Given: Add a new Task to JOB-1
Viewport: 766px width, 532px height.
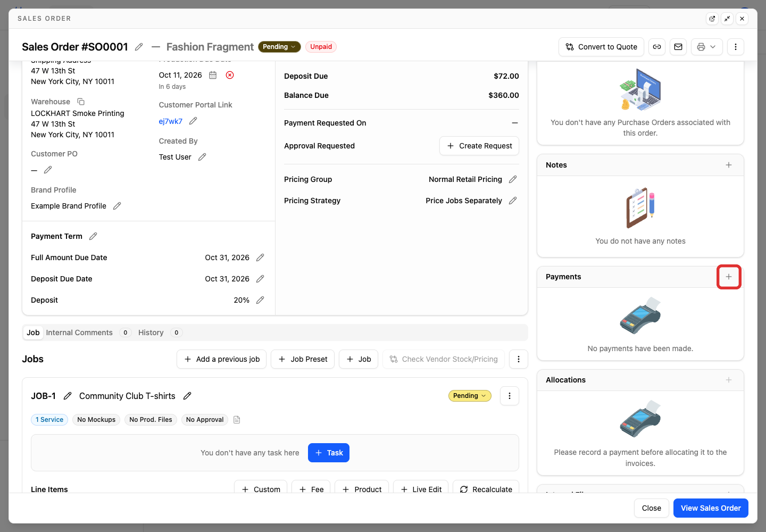Looking at the screenshot, I should click(329, 453).
